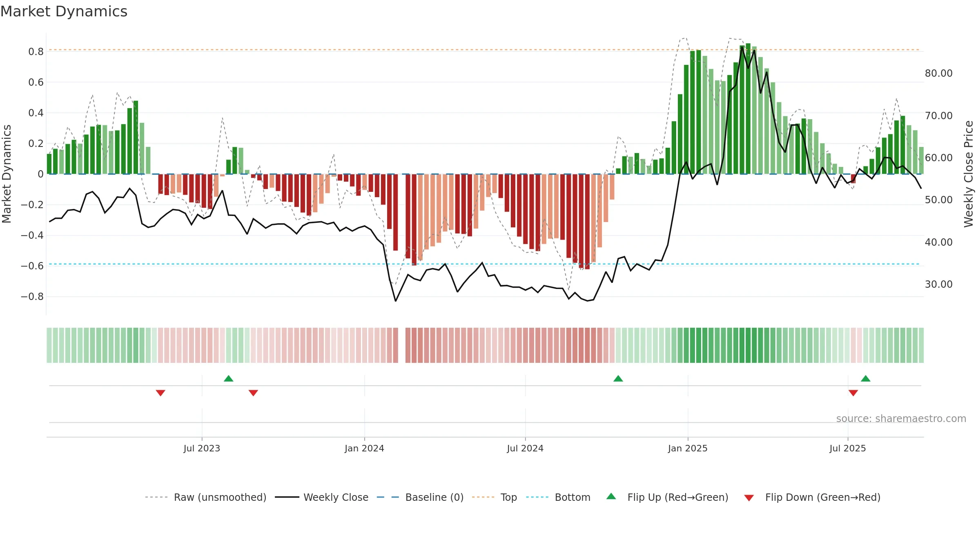Select the green flip-up marker before Jan 2025
Viewport: 980px width, 551px height.
tap(618, 378)
